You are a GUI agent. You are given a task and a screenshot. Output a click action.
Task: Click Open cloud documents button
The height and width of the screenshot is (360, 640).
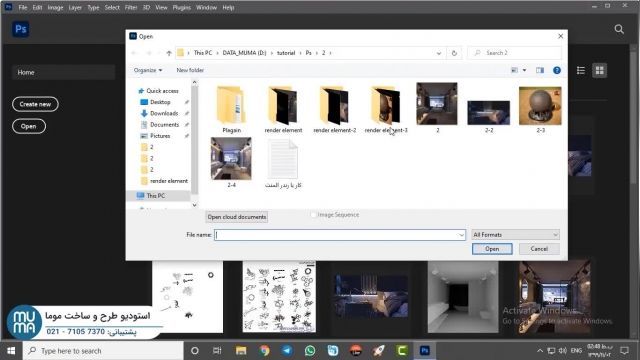[237, 217]
